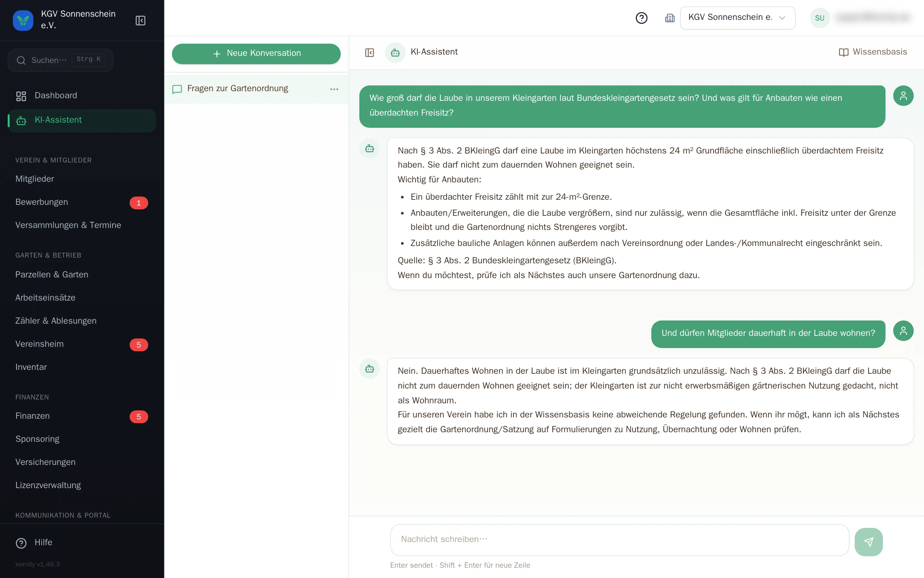The width and height of the screenshot is (924, 578).
Task: Open the Wissensbasis link
Action: click(873, 52)
